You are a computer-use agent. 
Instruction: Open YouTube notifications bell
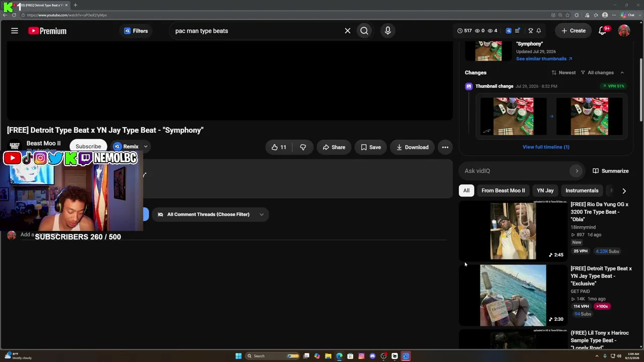point(602,31)
